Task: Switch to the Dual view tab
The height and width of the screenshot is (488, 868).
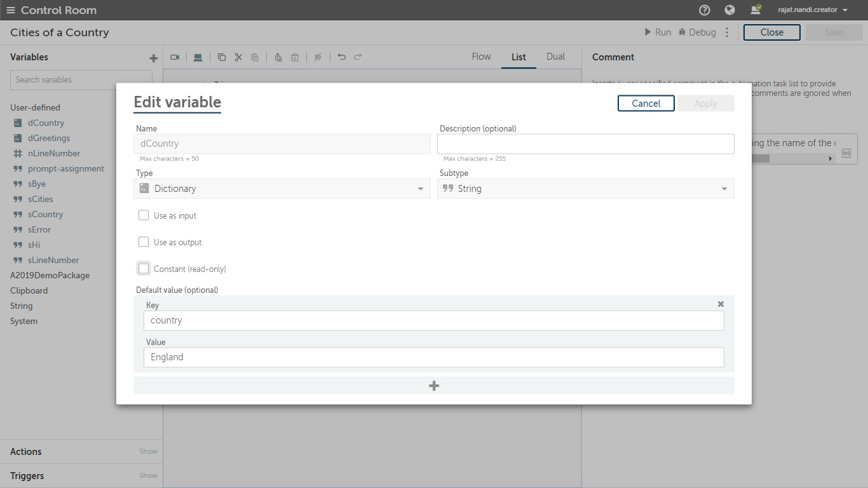Action: coord(555,57)
